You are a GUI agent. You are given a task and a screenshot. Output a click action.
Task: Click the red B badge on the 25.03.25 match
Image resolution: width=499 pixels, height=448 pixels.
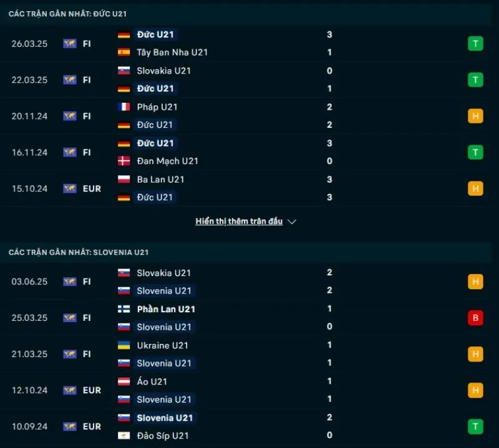475,318
